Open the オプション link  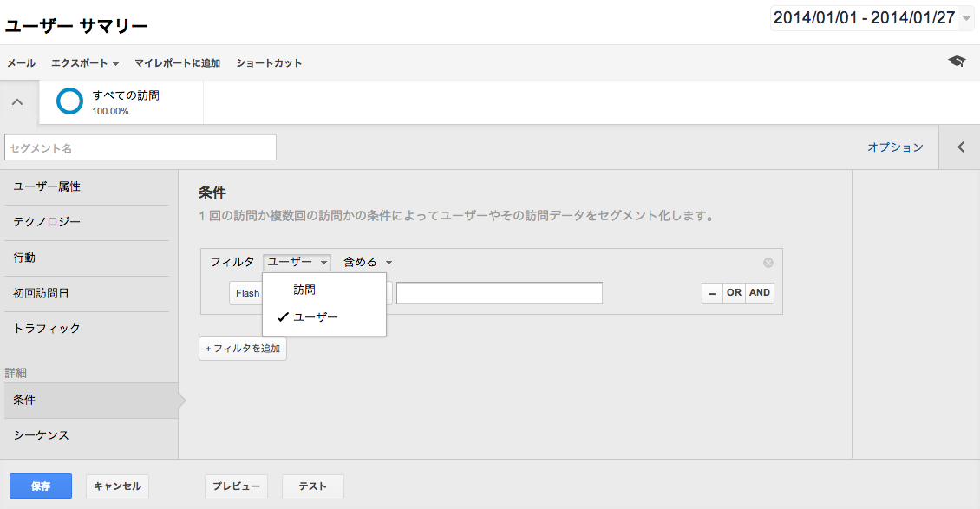coord(895,147)
